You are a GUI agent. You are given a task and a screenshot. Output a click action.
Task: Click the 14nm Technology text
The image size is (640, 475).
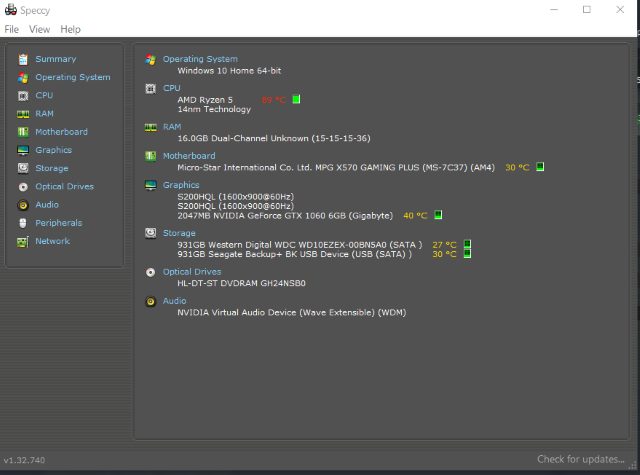pyautogui.click(x=214, y=109)
